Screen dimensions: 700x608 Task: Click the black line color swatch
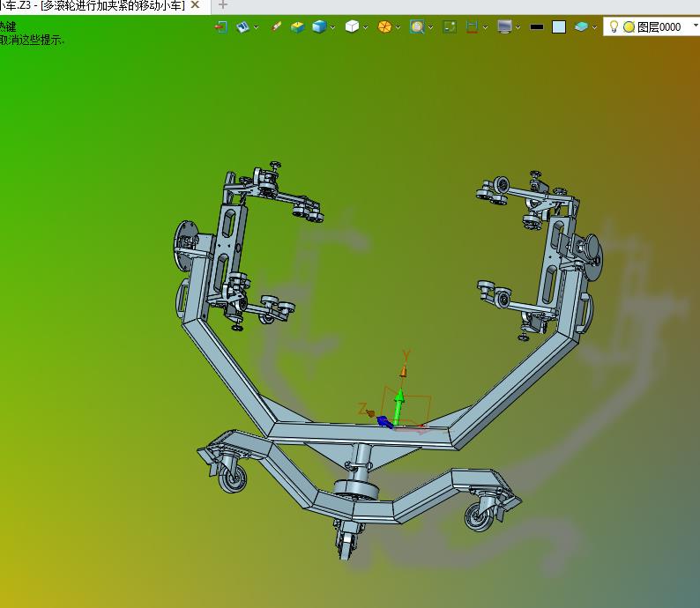tap(537, 27)
